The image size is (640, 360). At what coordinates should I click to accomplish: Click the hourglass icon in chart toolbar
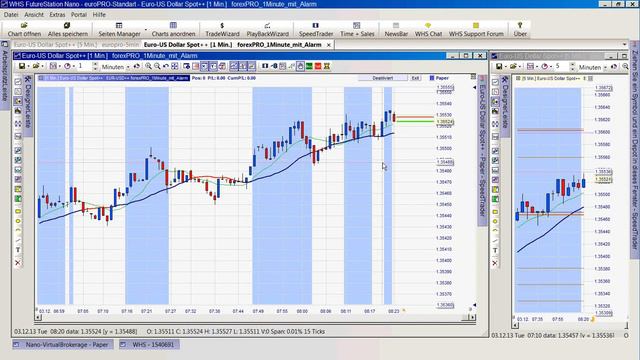pyautogui.click(x=327, y=66)
